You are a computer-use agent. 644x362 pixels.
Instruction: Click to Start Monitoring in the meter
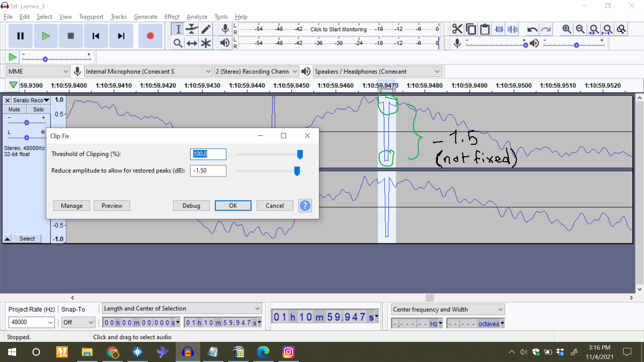point(338,29)
